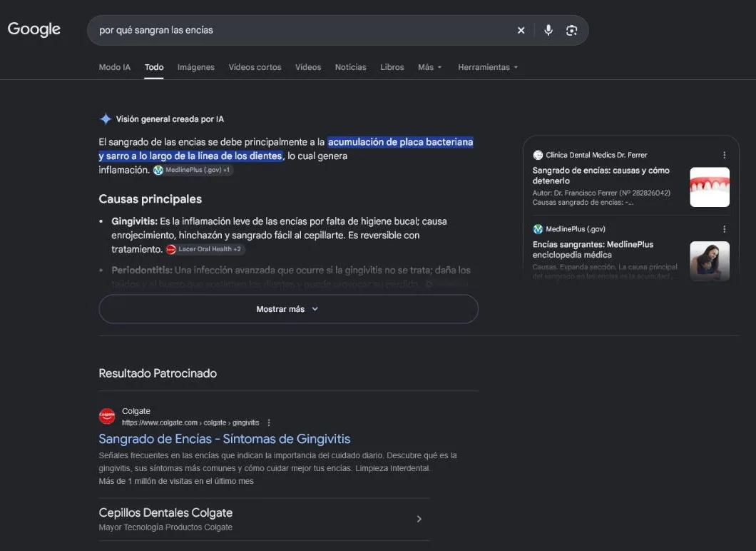
Task: Switch to Modo IA tab
Action: [115, 67]
